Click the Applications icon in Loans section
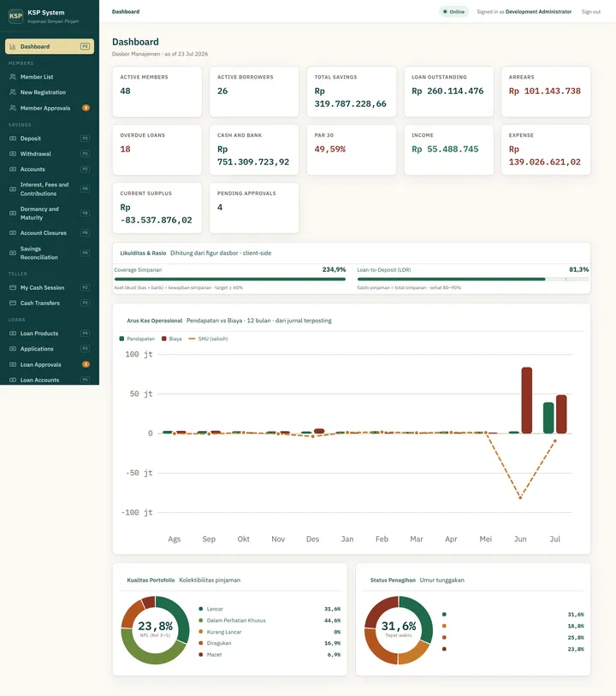Screen dimensions: 616x696 coord(13,349)
